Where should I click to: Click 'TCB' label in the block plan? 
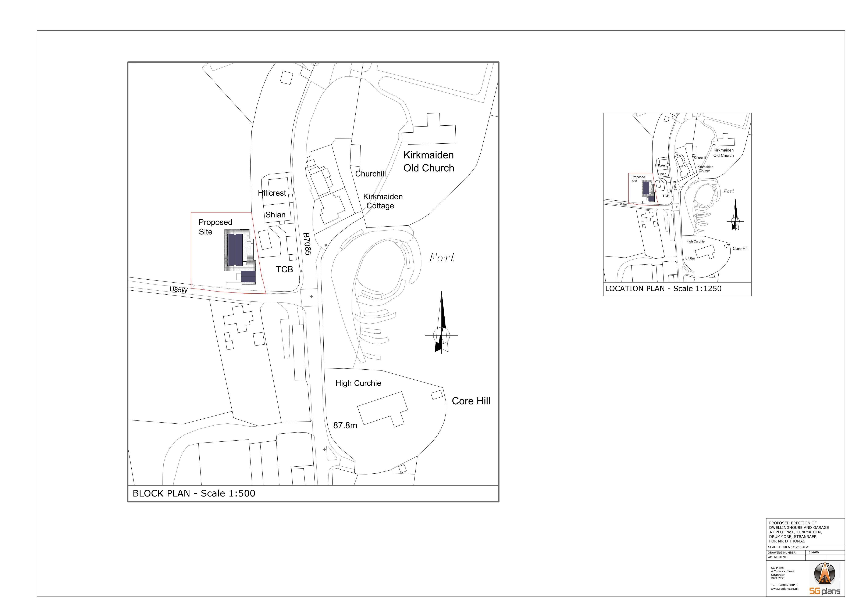(284, 269)
